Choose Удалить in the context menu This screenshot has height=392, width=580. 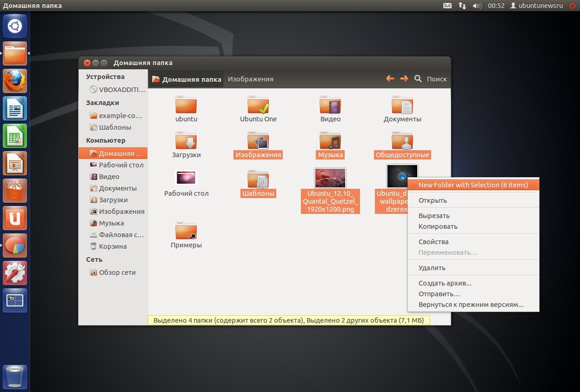point(473,268)
